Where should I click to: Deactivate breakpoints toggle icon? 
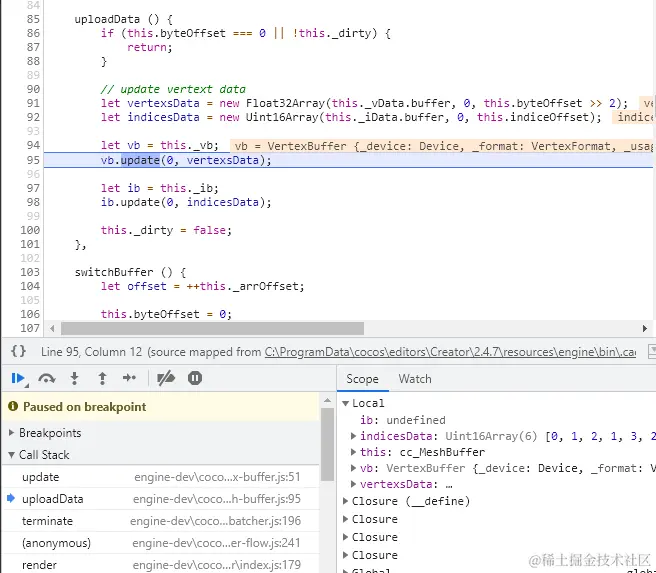tap(166, 379)
